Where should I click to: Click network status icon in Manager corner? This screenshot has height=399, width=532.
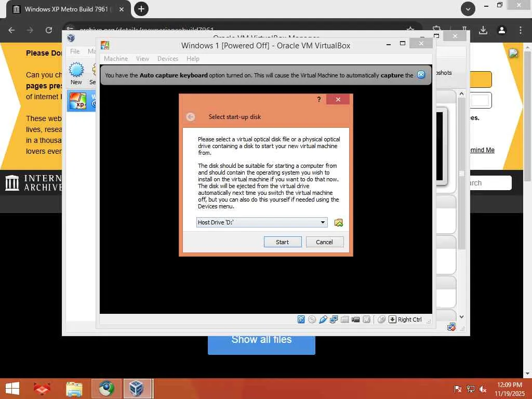[451, 327]
